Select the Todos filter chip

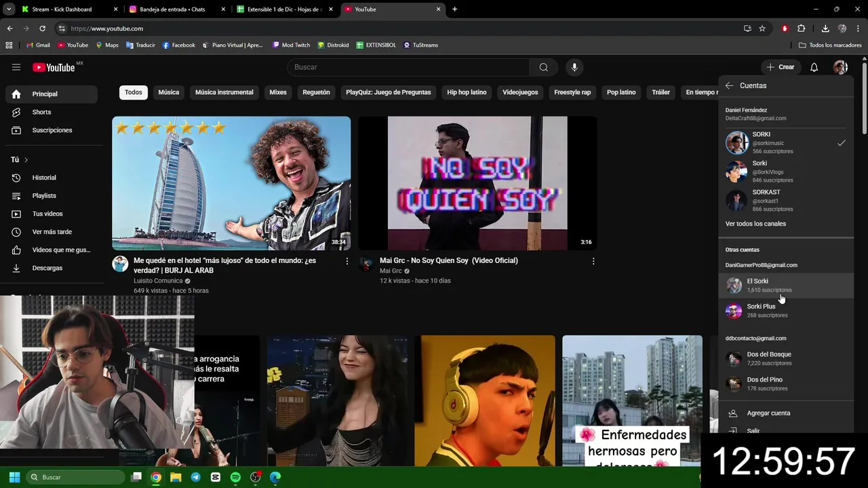pos(134,92)
